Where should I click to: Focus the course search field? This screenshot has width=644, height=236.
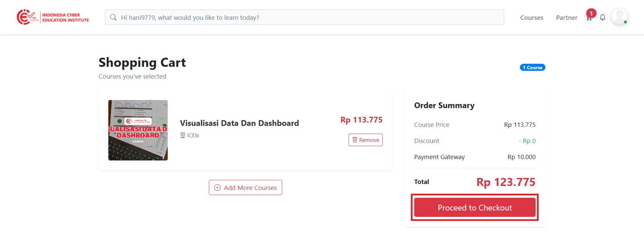(x=304, y=17)
